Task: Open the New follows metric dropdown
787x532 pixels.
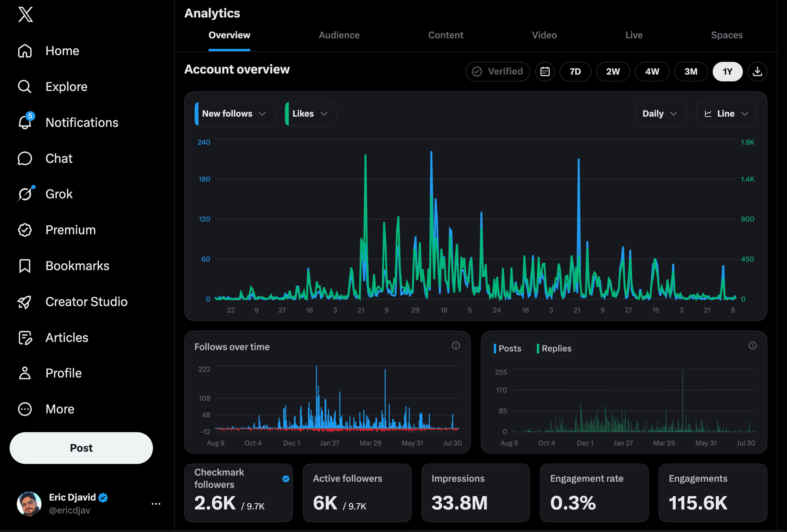Action: pyautogui.click(x=235, y=114)
